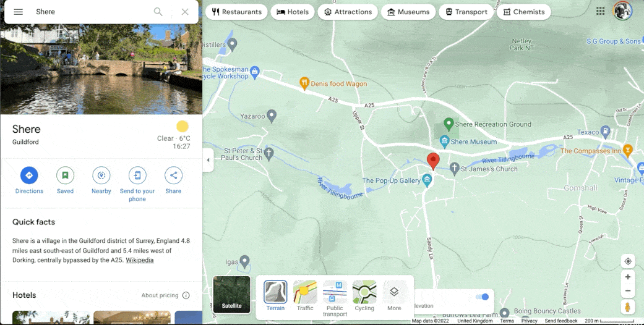Show your current location
The height and width of the screenshot is (325, 644).
click(x=627, y=261)
